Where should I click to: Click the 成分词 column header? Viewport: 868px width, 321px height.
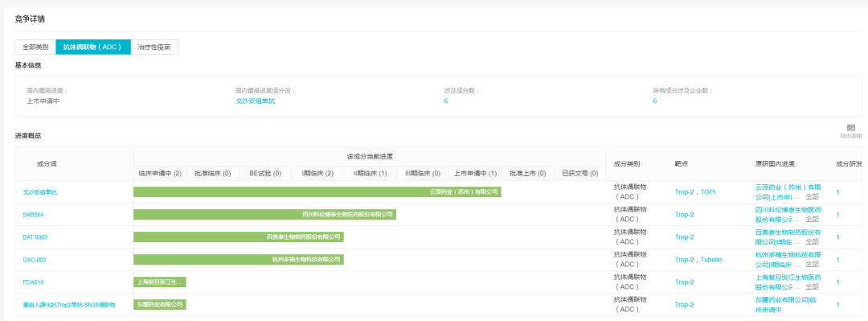47,164
